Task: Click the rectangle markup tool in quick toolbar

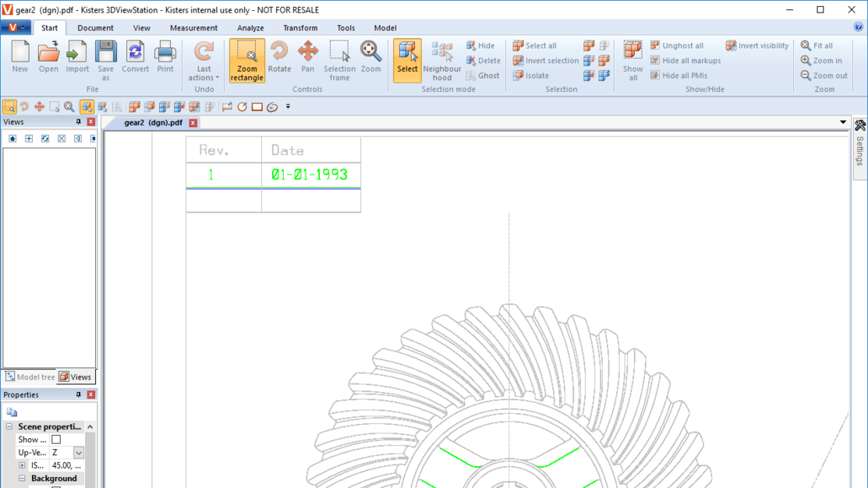Action: click(x=257, y=107)
